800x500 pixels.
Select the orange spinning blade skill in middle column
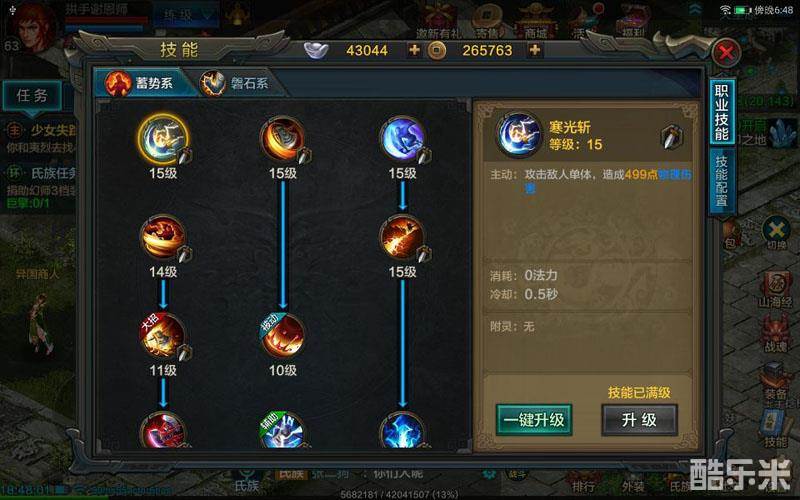tap(283, 139)
